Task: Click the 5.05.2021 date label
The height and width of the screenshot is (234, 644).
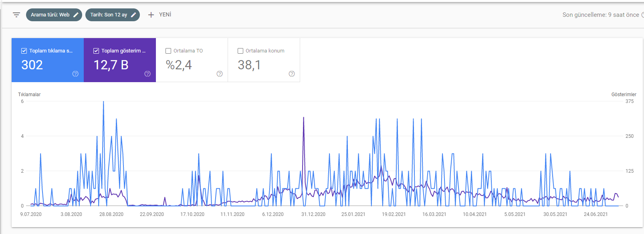Action: click(x=515, y=214)
